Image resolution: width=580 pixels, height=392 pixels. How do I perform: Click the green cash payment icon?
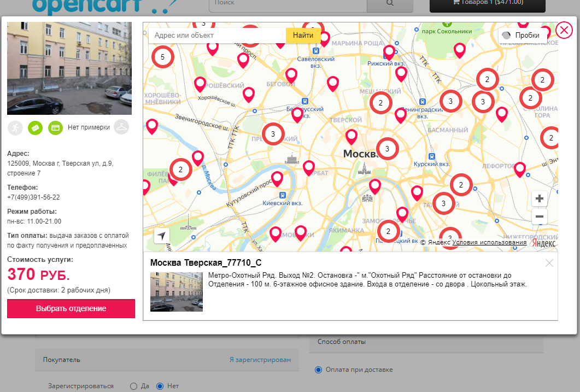coord(35,128)
